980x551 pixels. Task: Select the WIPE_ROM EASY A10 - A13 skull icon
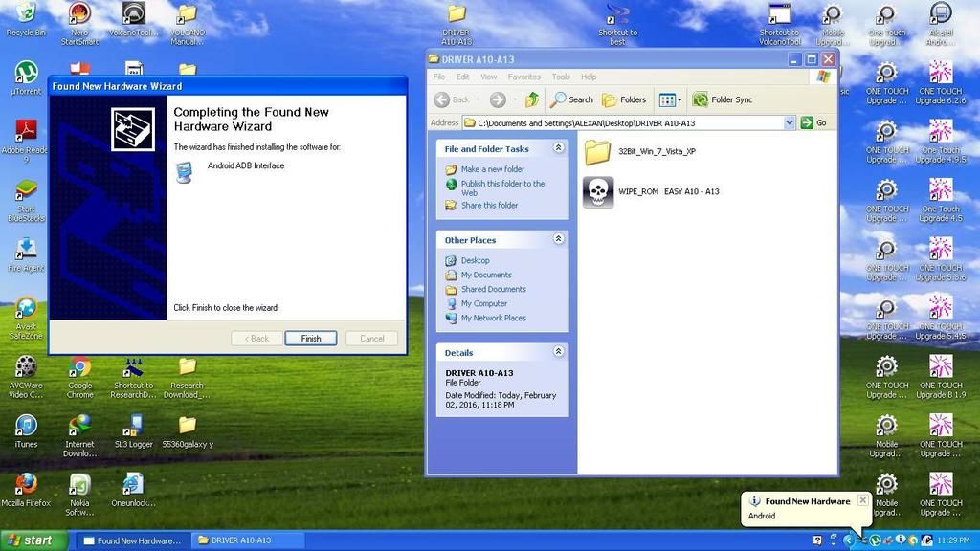(598, 191)
